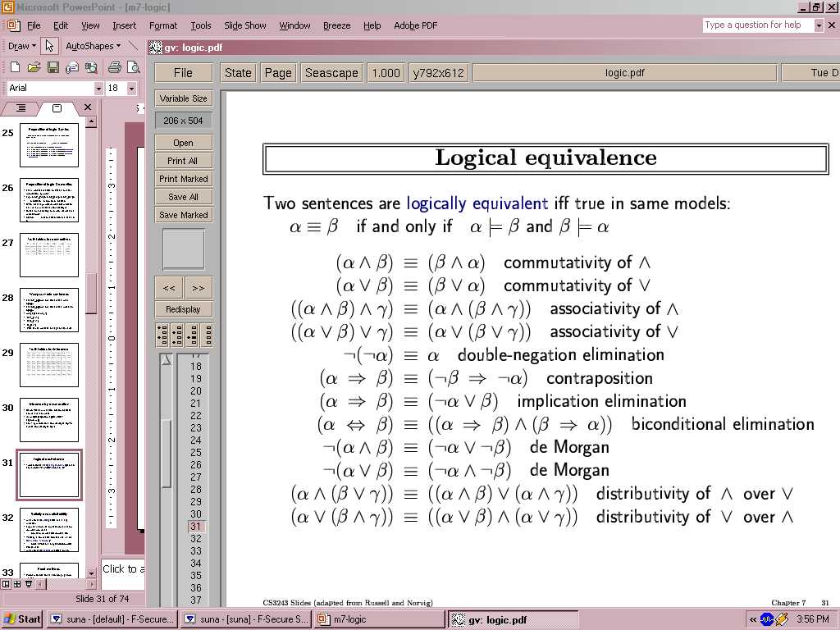
Task: Switch to Slide Sorter view icon
Action: tap(17, 584)
